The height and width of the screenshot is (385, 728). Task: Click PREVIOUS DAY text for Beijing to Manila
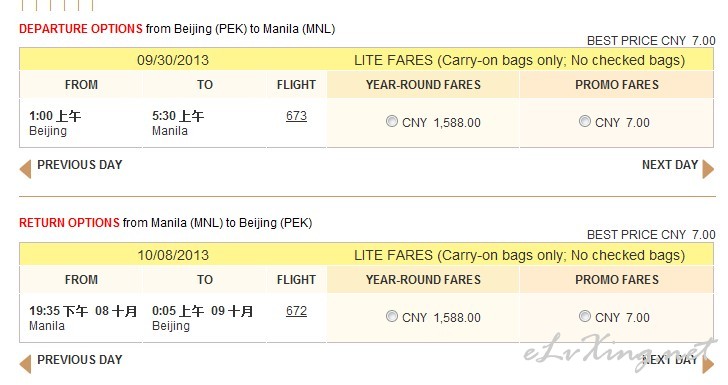click(80, 165)
